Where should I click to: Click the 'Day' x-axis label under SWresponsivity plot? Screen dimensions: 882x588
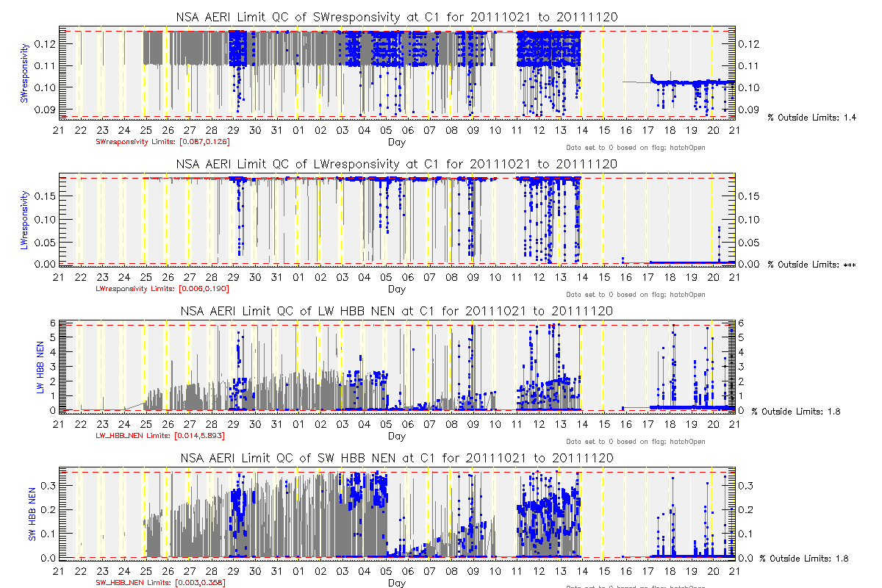(x=396, y=142)
